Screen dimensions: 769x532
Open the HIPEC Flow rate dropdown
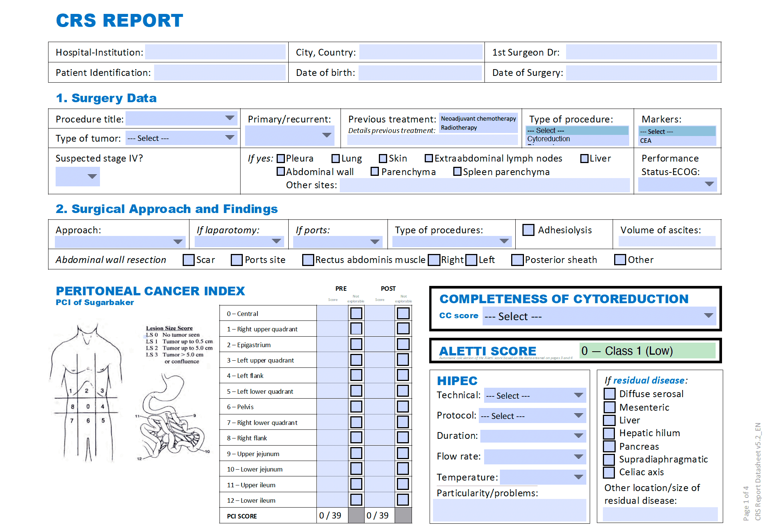tap(535, 457)
